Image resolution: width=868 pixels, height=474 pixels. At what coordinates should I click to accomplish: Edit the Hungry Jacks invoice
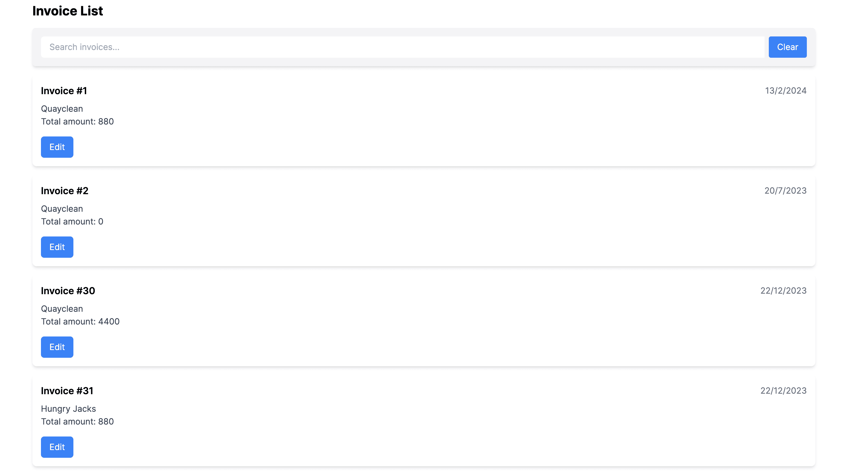(57, 447)
